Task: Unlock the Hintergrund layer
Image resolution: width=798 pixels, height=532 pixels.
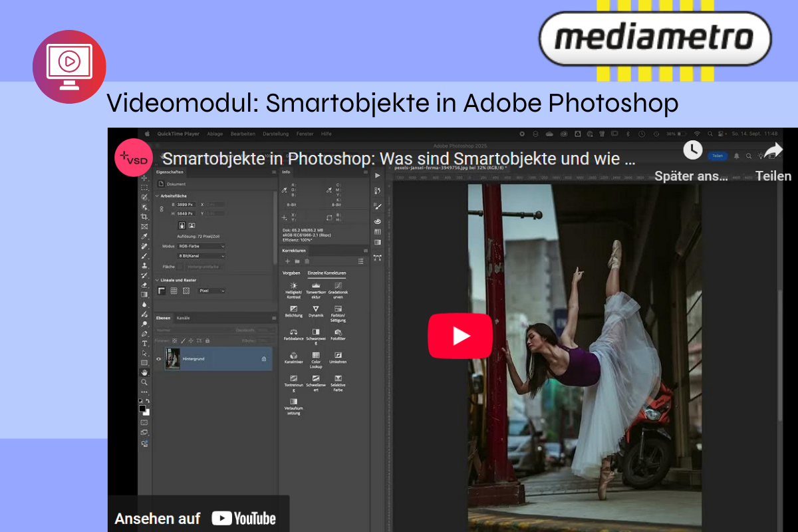Action: click(263, 359)
